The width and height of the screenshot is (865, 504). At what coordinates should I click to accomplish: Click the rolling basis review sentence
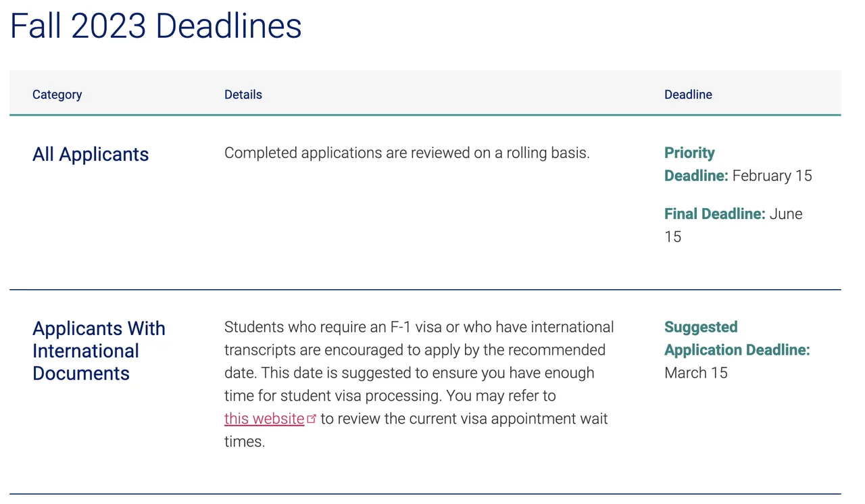407,153
